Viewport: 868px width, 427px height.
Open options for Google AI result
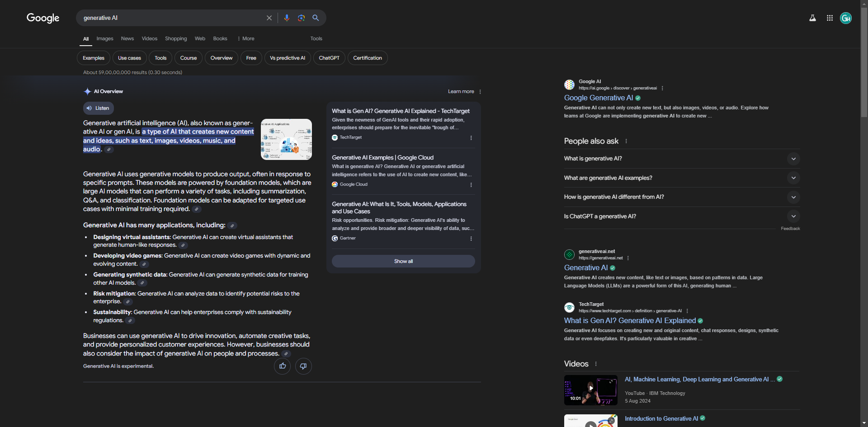pyautogui.click(x=662, y=88)
